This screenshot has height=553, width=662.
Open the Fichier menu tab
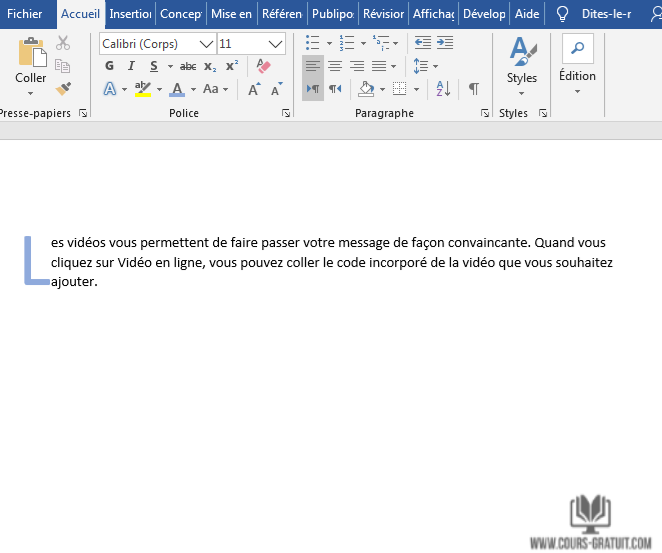coord(25,14)
